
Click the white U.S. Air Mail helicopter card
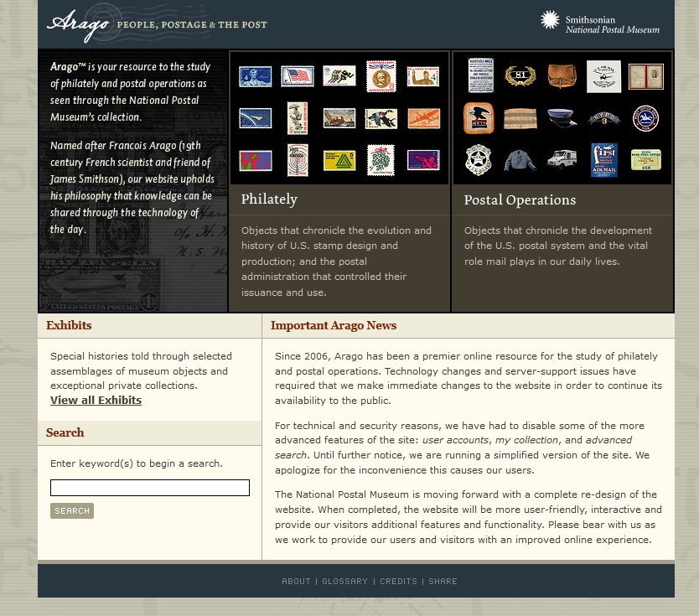pos(603,76)
